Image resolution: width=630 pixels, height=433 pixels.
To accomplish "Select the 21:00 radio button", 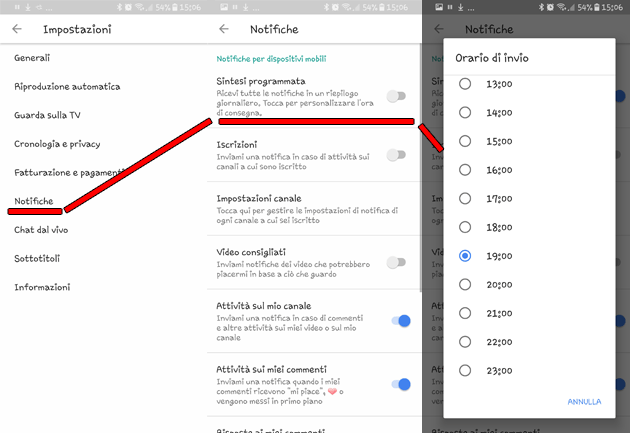I will tap(465, 314).
